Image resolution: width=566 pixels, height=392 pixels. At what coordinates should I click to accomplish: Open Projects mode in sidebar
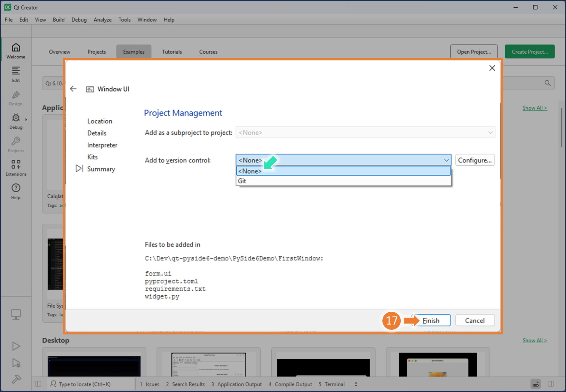(16, 145)
